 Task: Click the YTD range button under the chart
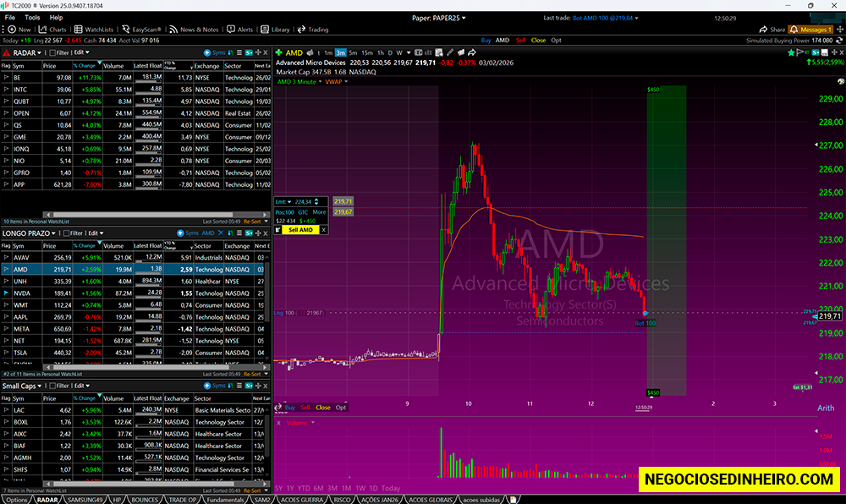click(x=303, y=488)
